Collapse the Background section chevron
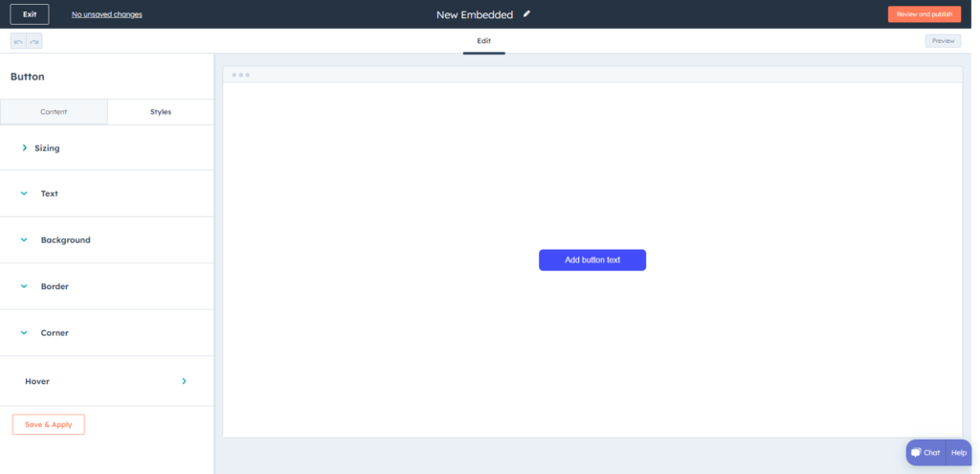This screenshot has width=980, height=474. tap(24, 240)
